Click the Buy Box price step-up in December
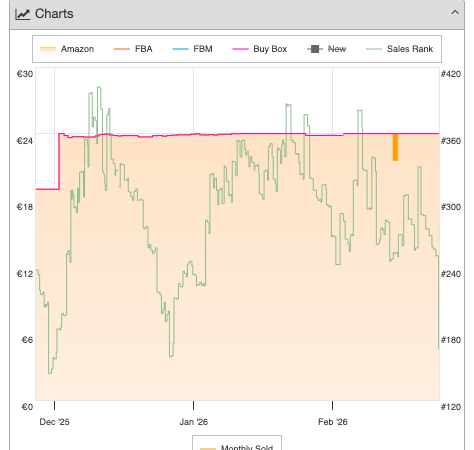Viewport: 474px width, 450px height. coord(59,162)
